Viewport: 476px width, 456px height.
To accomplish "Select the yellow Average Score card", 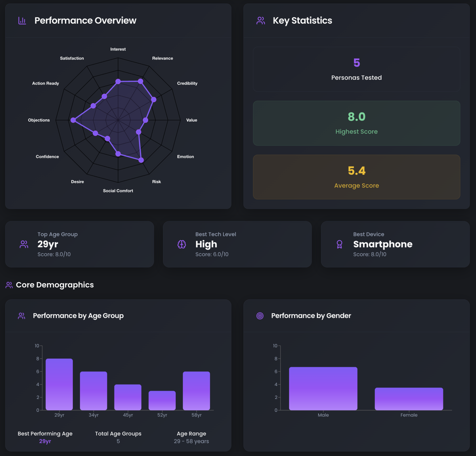I will point(356,177).
